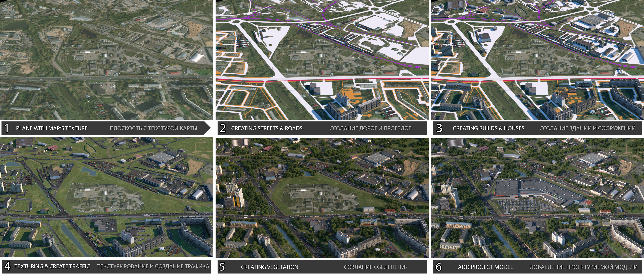Click the "PLANE WITH MAP'S TEXTURE" caption

[x=52, y=128]
